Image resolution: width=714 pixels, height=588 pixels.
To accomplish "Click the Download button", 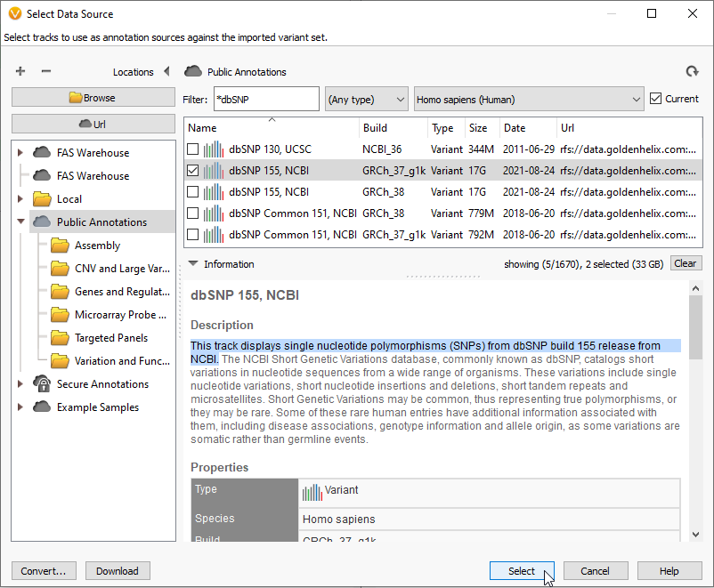I will pyautogui.click(x=117, y=570).
